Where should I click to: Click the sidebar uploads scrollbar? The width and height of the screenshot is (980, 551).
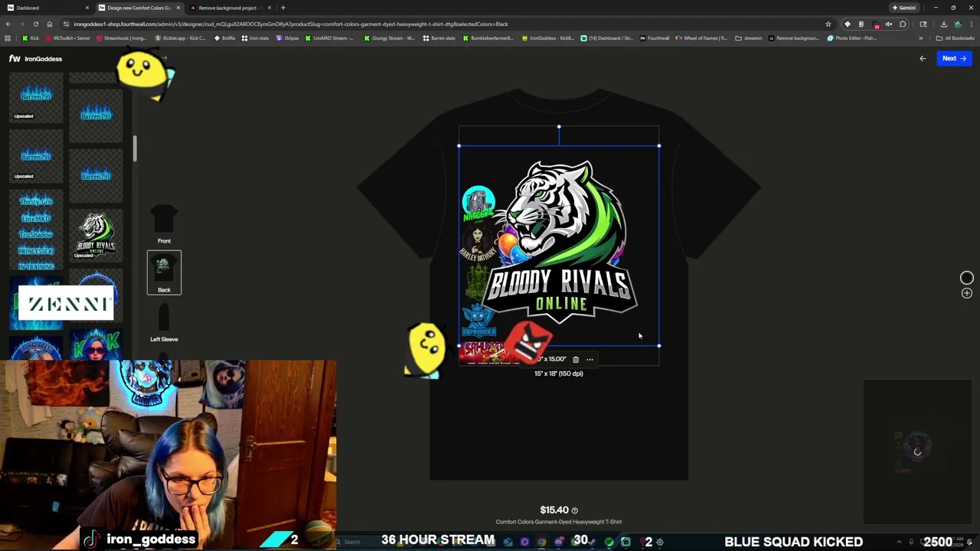pos(135,148)
